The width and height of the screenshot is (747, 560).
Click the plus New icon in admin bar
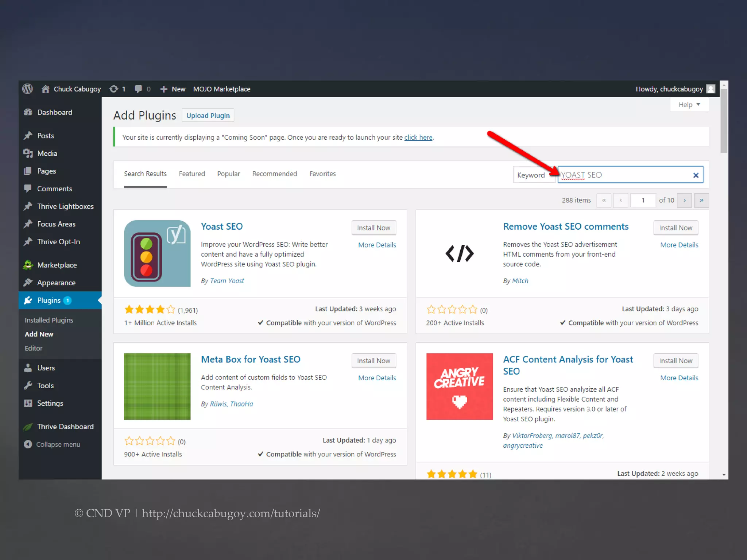click(x=164, y=89)
